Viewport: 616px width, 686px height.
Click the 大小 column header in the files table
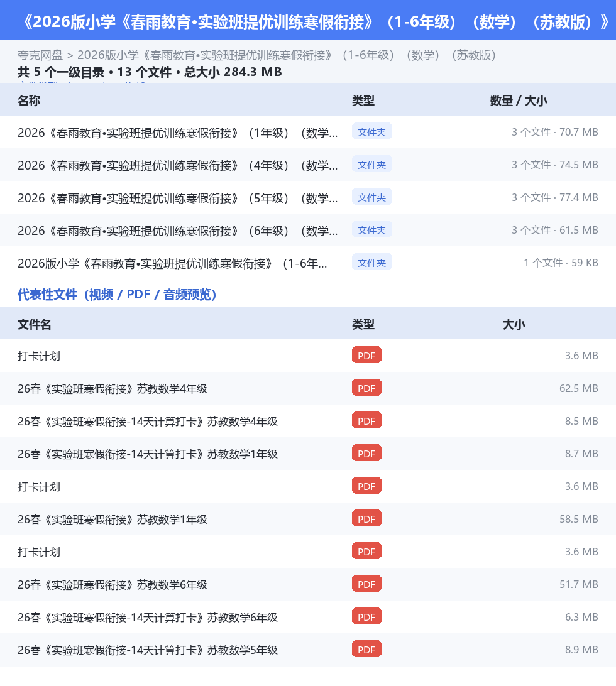[x=514, y=324]
